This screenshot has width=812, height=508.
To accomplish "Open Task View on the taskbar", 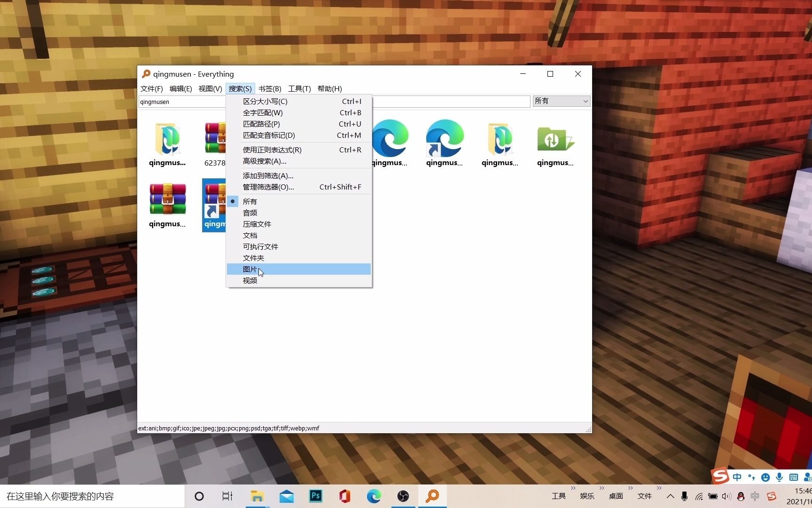I will 227,496.
